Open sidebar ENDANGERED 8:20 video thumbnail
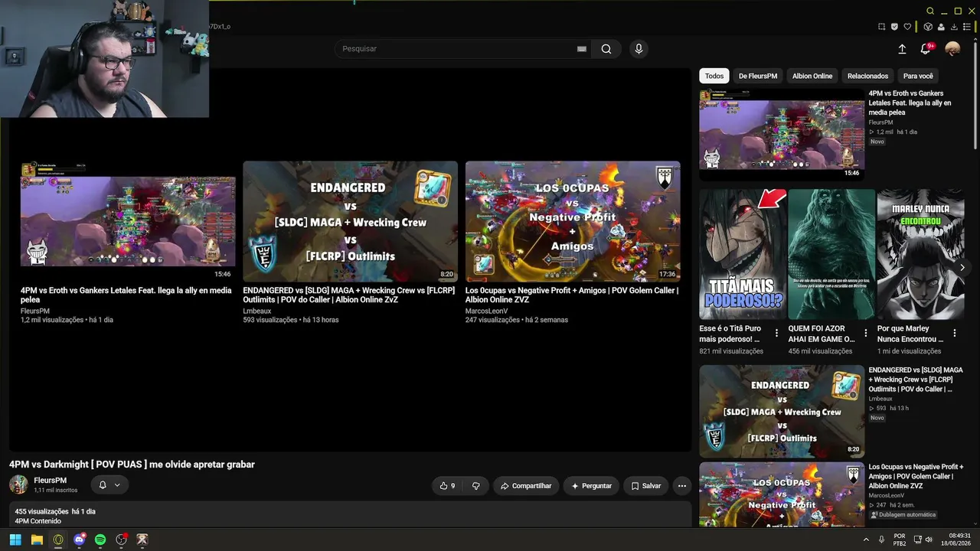 point(782,411)
